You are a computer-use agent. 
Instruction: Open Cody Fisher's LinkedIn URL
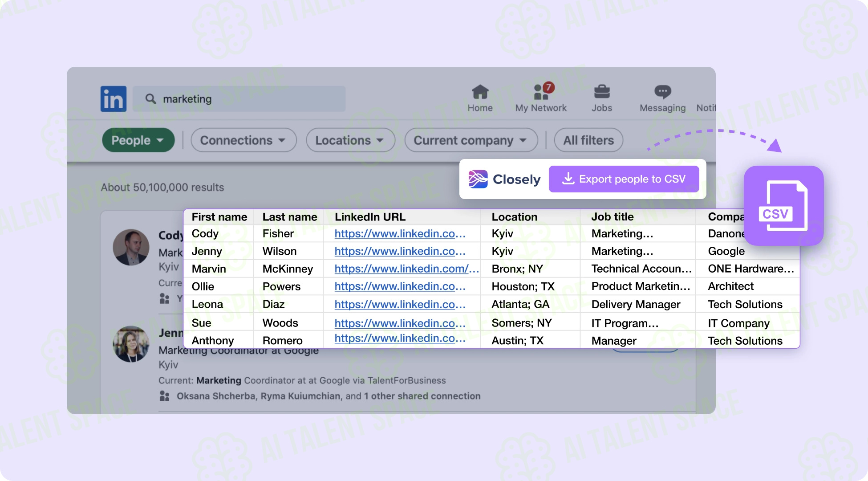400,234
